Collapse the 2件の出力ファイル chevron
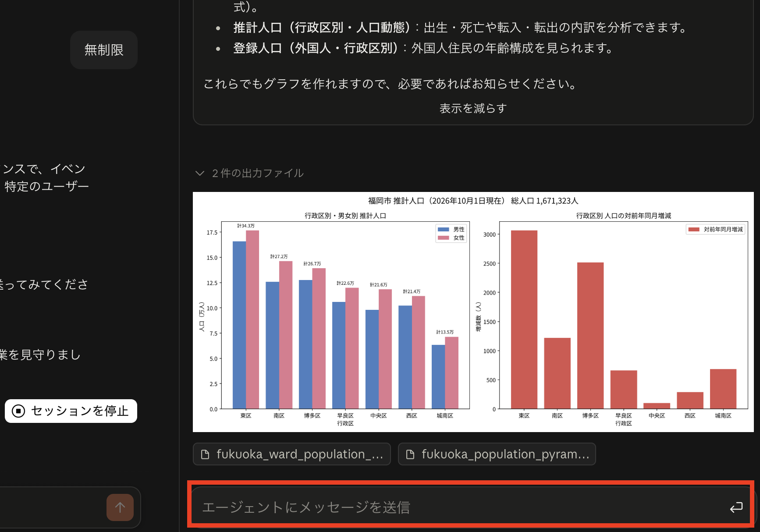 200,173
